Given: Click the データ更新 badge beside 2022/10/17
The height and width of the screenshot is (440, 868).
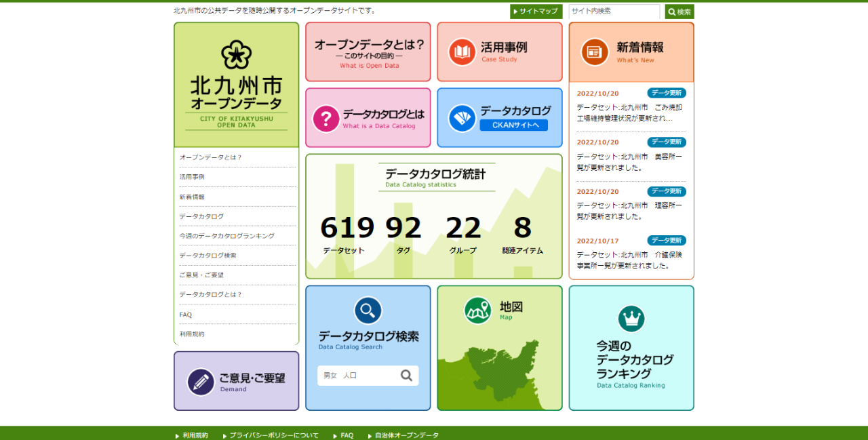Looking at the screenshot, I should [x=667, y=241].
